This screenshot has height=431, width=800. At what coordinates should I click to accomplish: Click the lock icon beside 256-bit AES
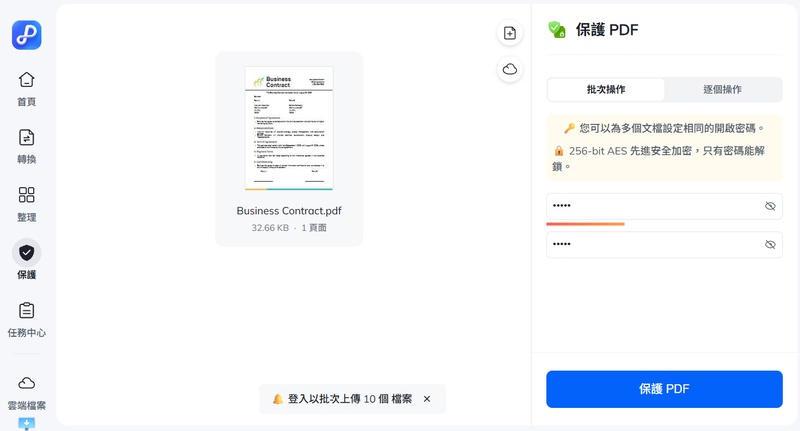point(559,151)
